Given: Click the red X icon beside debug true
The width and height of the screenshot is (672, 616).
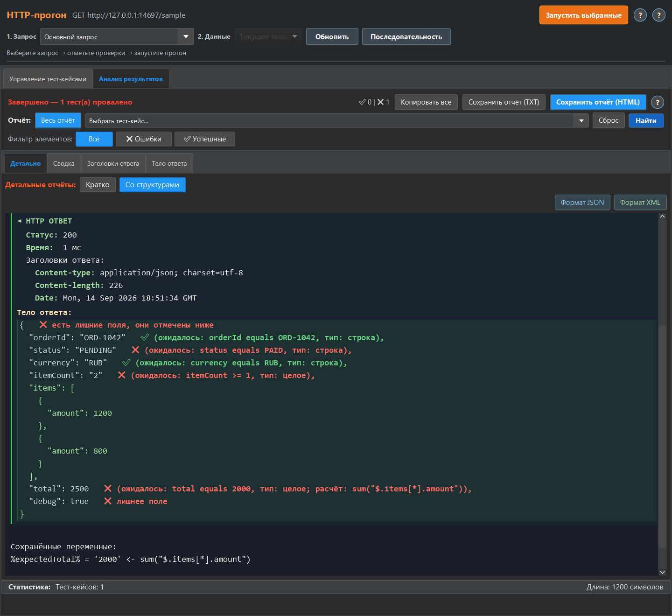Looking at the screenshot, I should pyautogui.click(x=108, y=501).
